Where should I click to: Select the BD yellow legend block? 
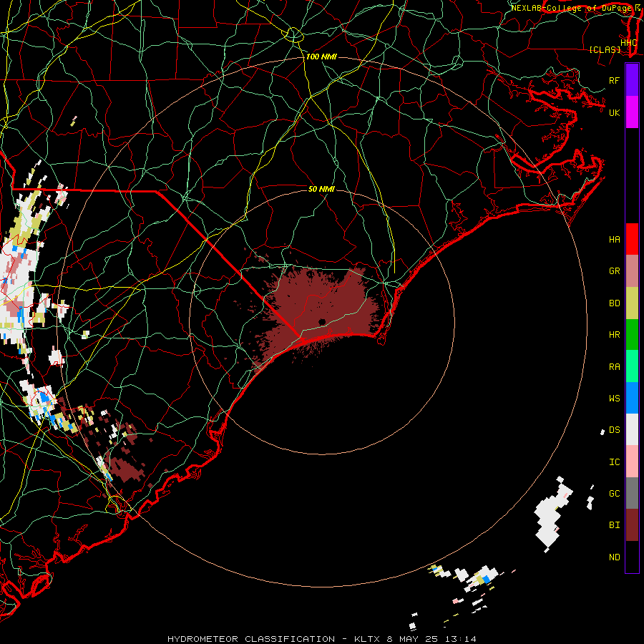coord(632,303)
